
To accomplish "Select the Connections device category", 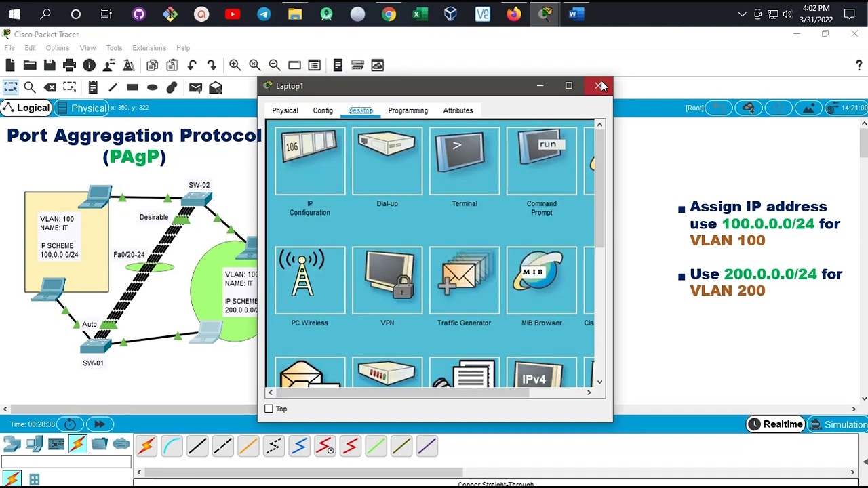I will pos(77,444).
